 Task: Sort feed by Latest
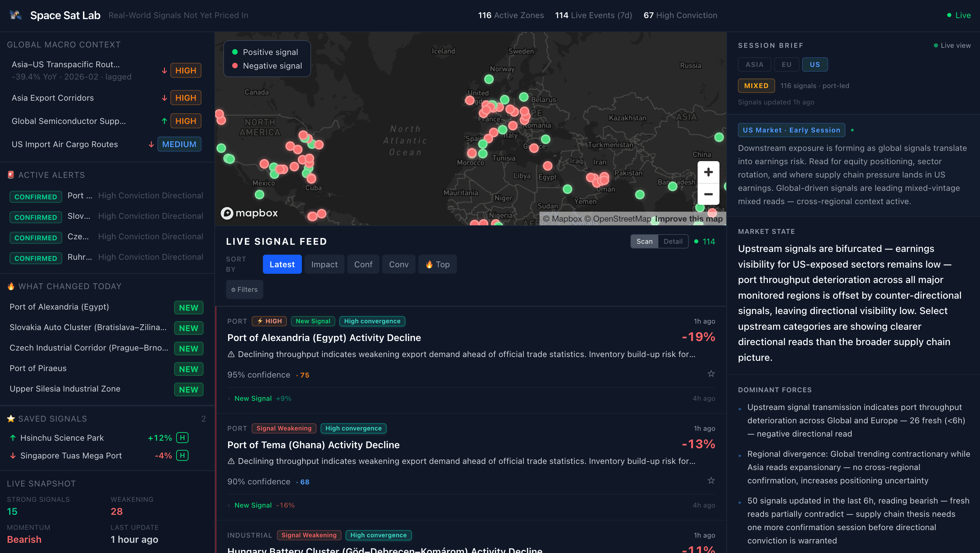click(x=282, y=264)
